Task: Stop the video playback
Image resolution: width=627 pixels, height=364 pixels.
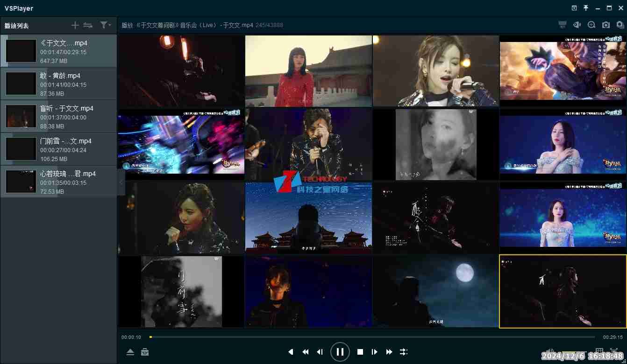Action: (x=360, y=352)
